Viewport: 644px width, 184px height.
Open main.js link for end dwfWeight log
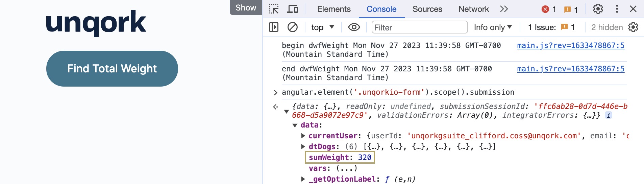pos(571,69)
